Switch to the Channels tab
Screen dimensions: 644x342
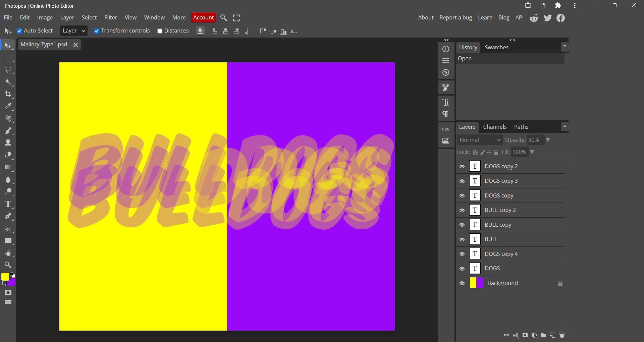pyautogui.click(x=494, y=127)
